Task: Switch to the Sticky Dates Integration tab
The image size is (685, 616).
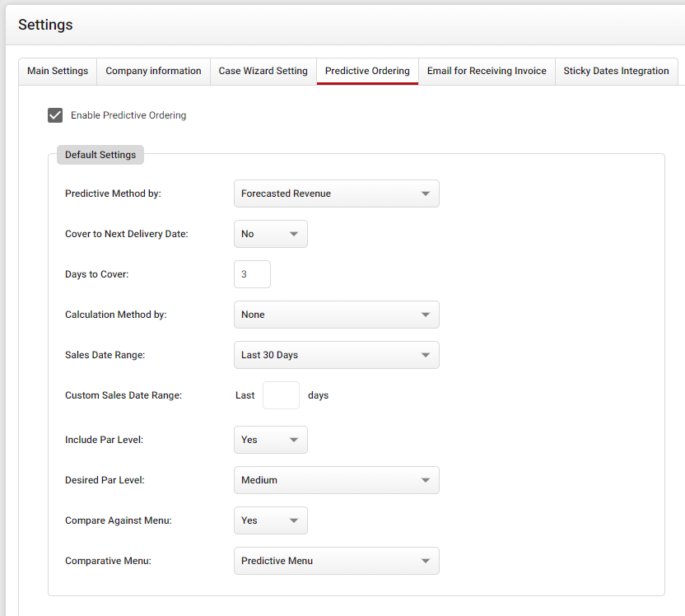Action: click(x=616, y=71)
